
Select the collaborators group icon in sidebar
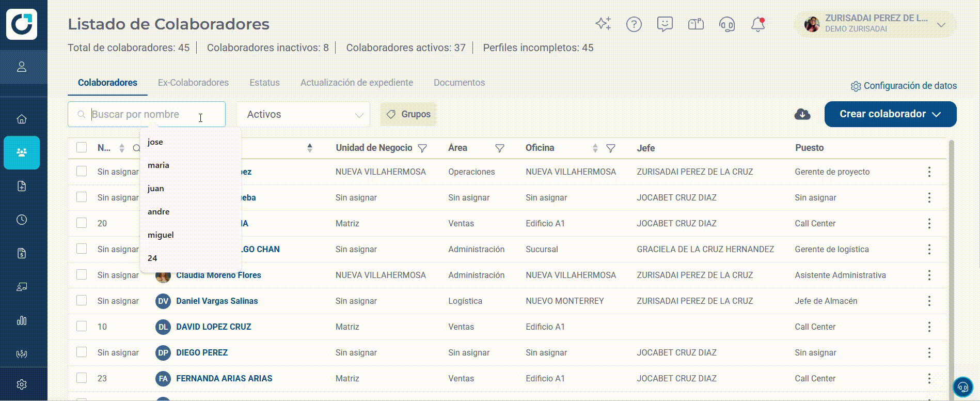[22, 152]
